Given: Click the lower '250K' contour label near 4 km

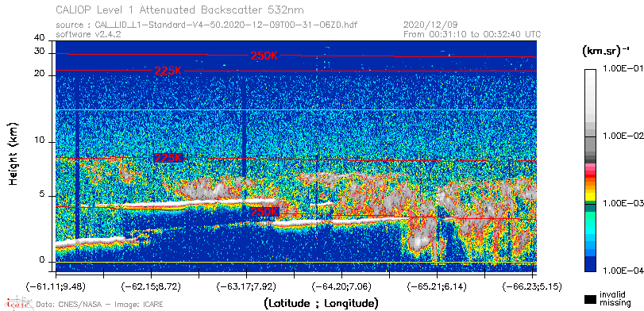Looking at the screenshot, I should click(x=264, y=212).
